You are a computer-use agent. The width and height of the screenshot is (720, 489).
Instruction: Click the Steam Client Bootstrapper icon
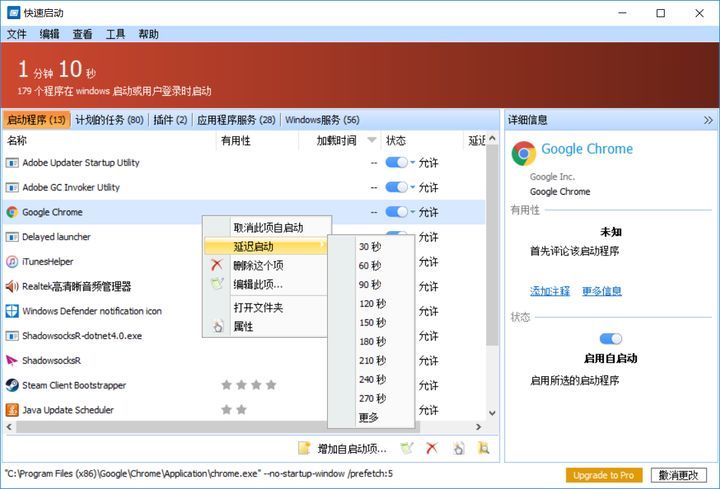click(12, 385)
